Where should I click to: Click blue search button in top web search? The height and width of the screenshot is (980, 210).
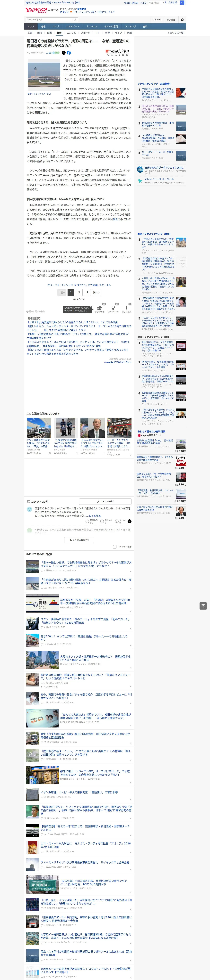pos(182,3)
